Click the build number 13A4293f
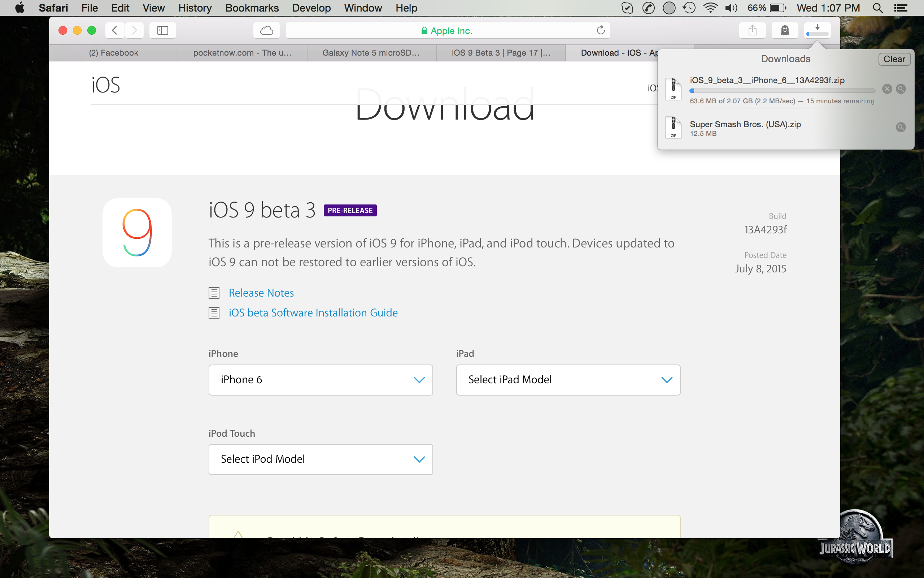The height and width of the screenshot is (578, 924). (x=765, y=230)
